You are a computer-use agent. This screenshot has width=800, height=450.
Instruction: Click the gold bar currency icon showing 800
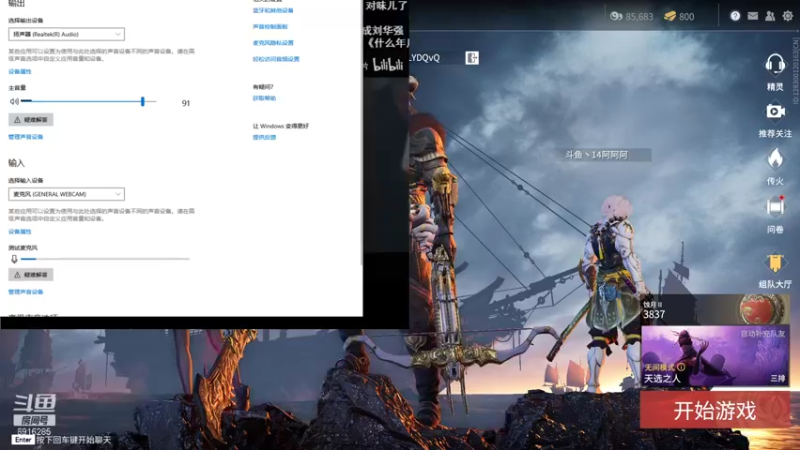670,16
